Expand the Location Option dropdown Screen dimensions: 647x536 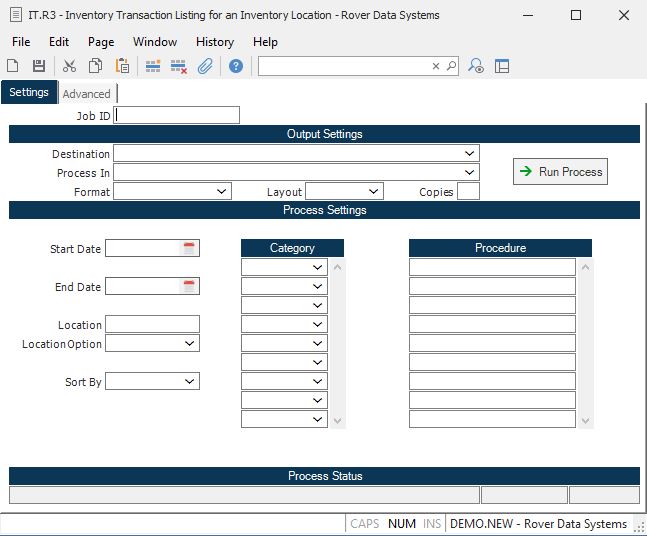[190, 343]
